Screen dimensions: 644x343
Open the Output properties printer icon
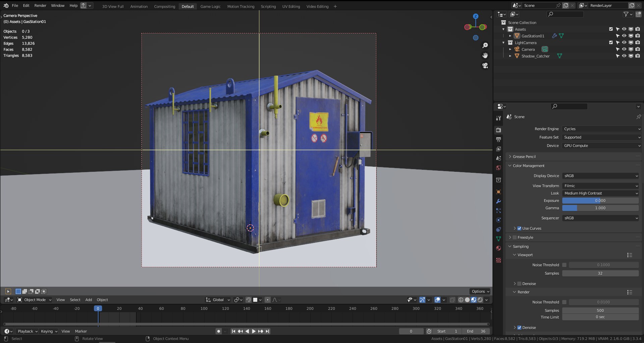(498, 139)
